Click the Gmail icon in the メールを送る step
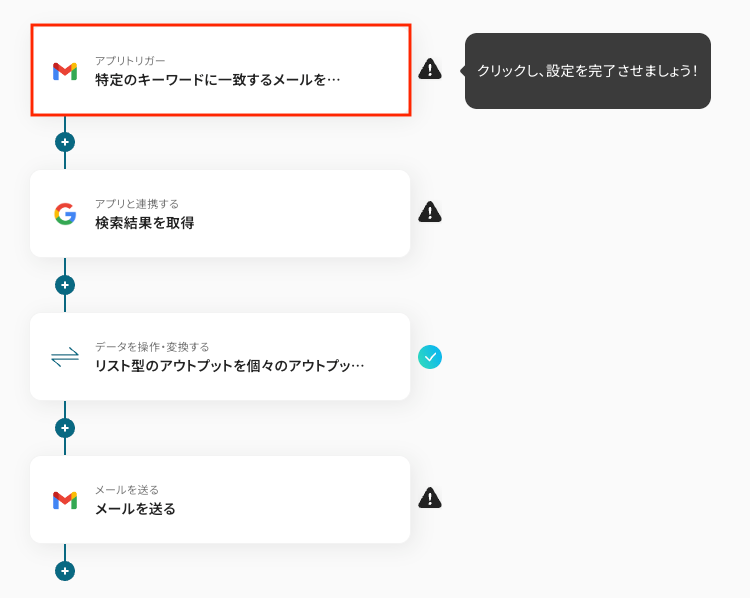 click(65, 500)
